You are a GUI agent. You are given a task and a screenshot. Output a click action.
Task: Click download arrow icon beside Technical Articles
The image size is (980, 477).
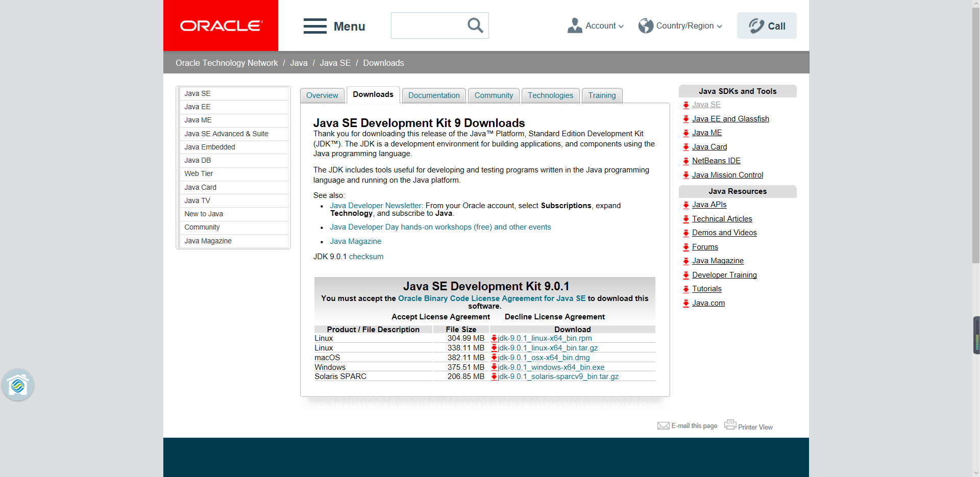point(686,219)
